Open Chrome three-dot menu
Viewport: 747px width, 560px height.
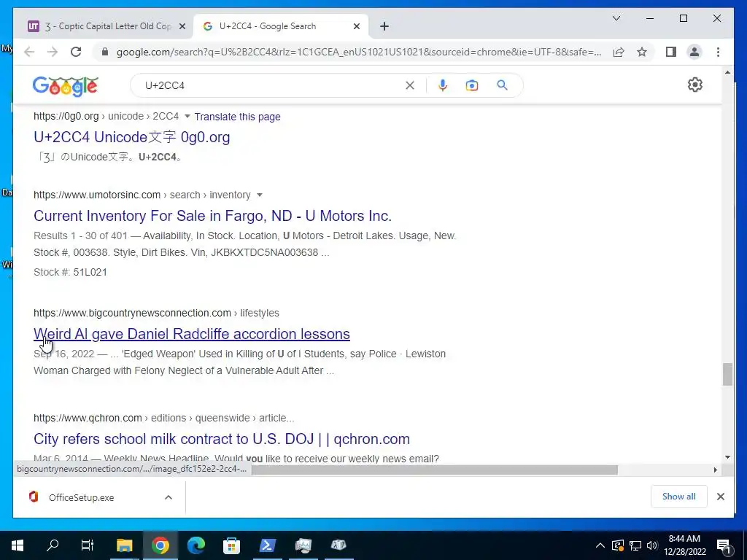click(x=718, y=52)
